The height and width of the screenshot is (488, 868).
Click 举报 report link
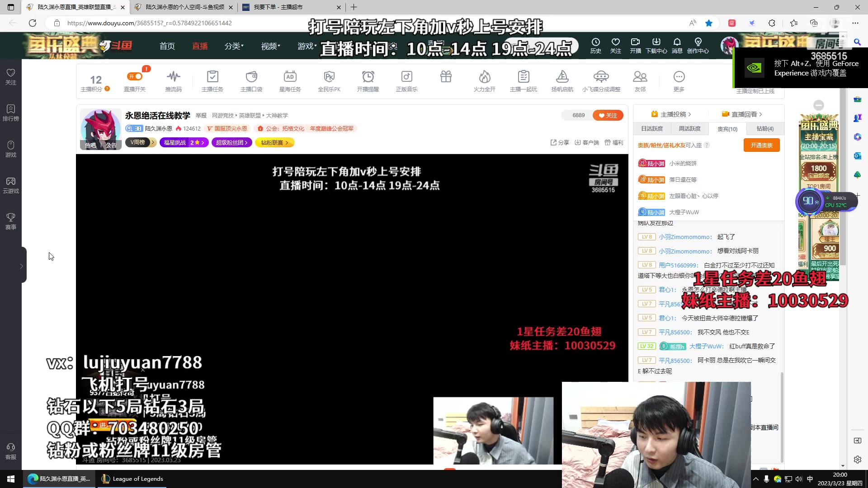[201, 116]
